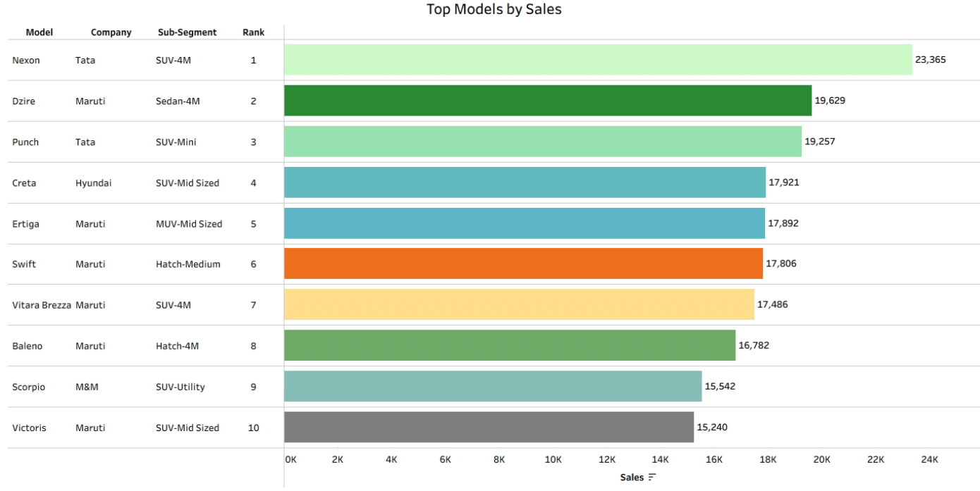Click the Sub-Segment column header
This screenshot has width=980, height=491.
coord(187,32)
